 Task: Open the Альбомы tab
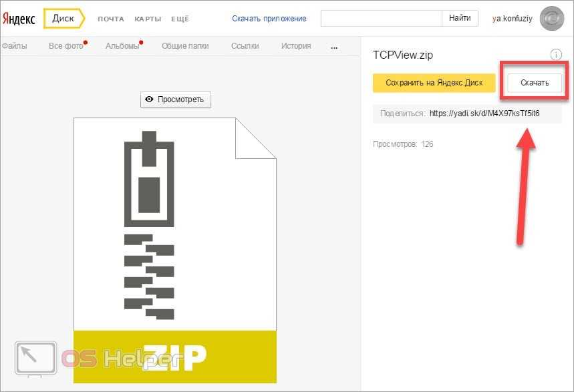122,46
